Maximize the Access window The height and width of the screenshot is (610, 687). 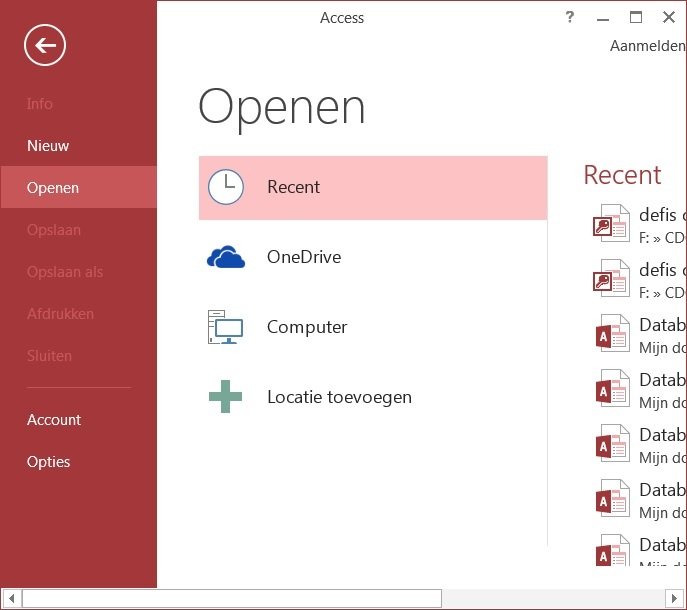pos(636,18)
